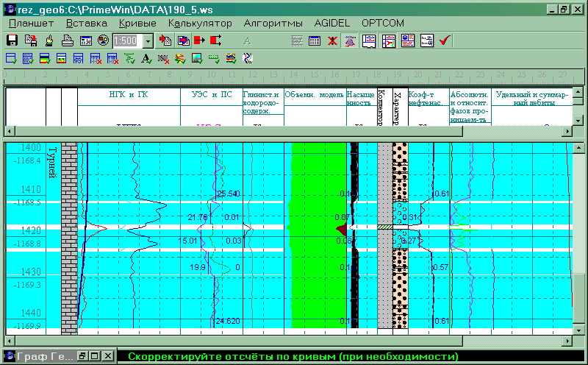The height and width of the screenshot is (365, 588).
Task: Click the empty blue frame check icon
Action: (11, 59)
